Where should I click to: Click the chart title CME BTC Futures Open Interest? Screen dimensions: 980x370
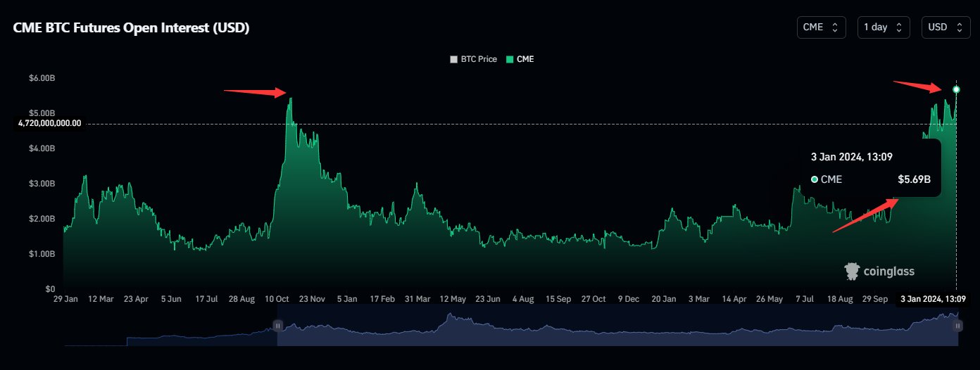131,28
